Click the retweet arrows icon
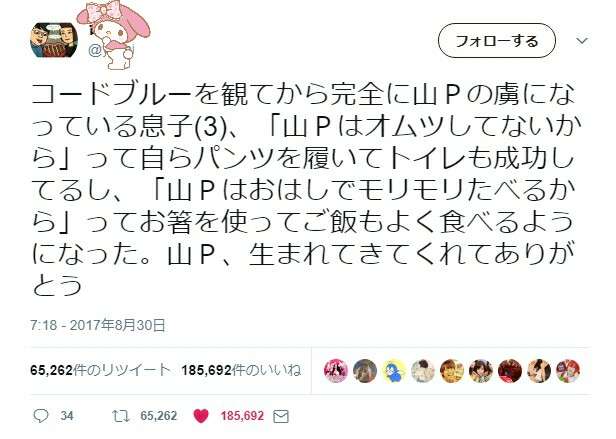 [121, 416]
